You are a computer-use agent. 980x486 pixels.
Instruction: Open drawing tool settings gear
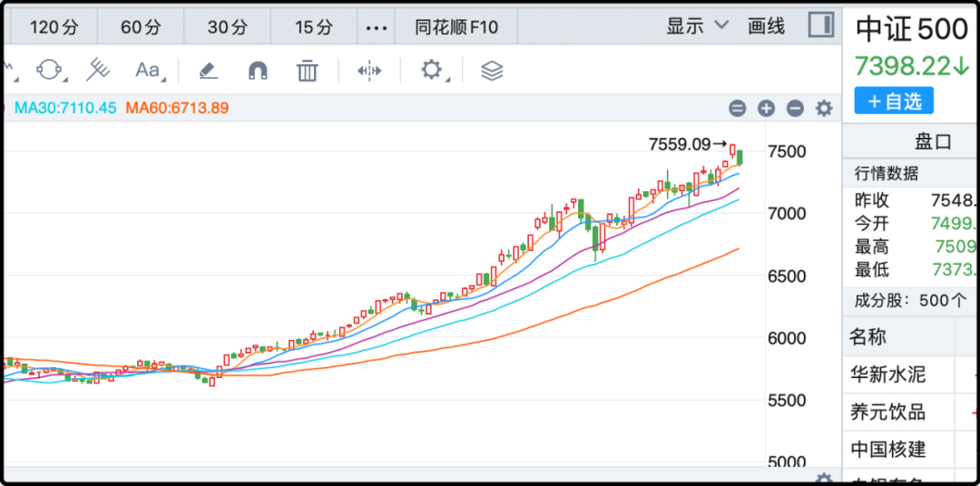431,69
